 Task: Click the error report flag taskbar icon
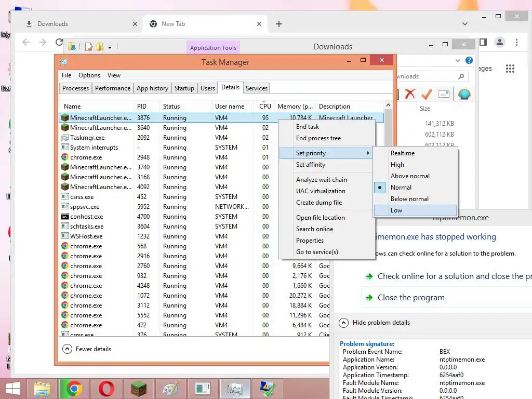click(268, 389)
